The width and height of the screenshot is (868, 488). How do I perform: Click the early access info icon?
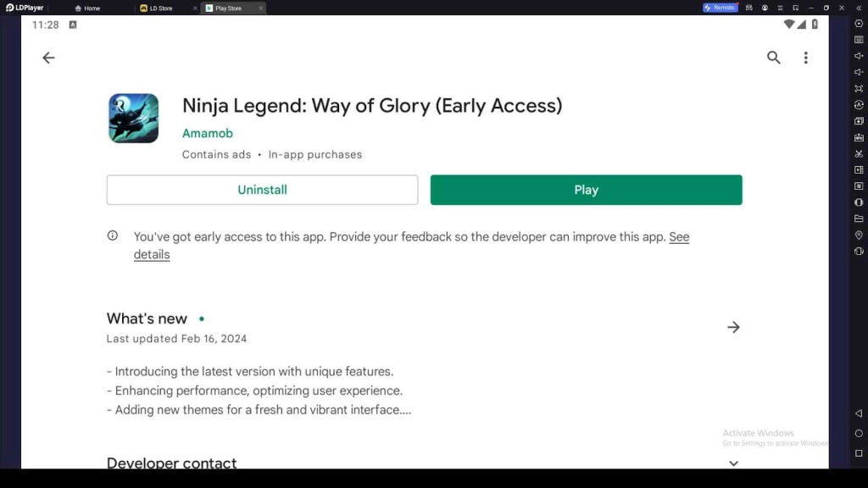tap(113, 236)
